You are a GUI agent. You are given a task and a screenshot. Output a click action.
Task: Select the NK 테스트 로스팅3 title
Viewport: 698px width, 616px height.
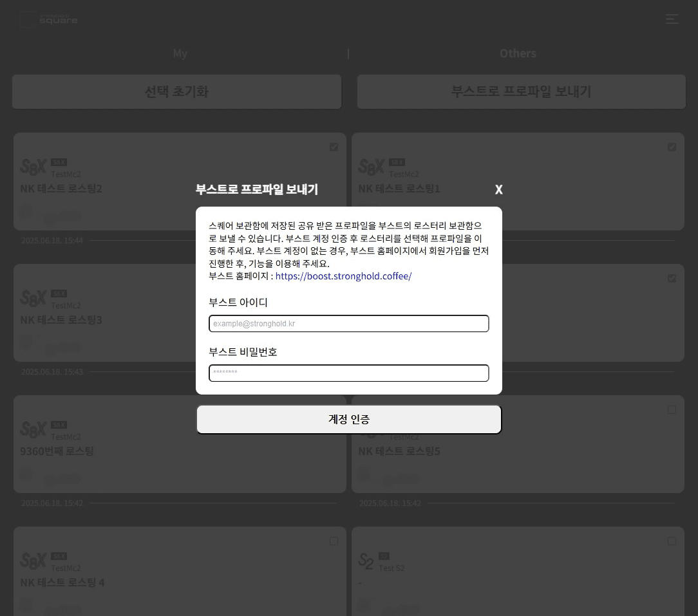click(x=61, y=320)
